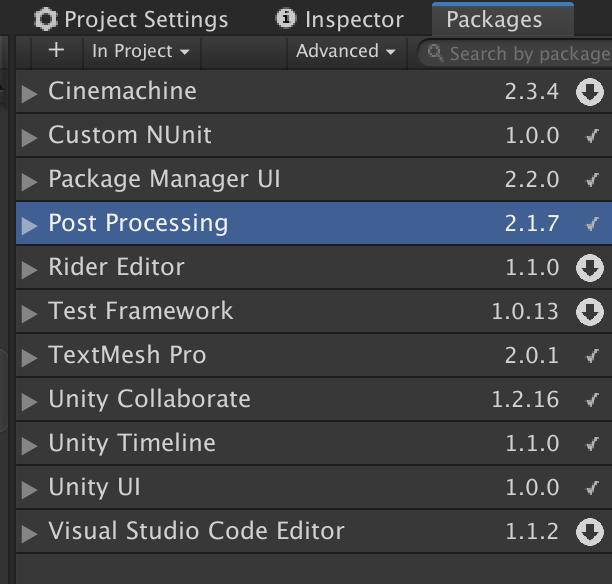Click the Unity Collaborate installed checkmark
Image resolution: width=612 pixels, height=584 pixels.
click(x=591, y=400)
